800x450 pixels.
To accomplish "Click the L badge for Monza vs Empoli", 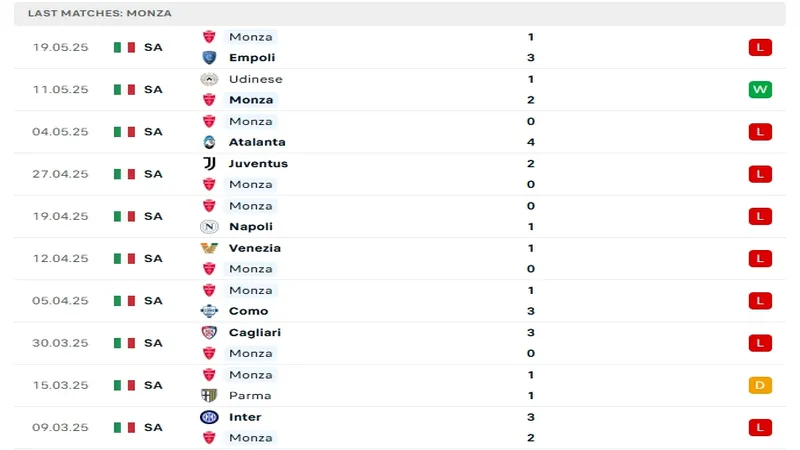I will pos(760,47).
